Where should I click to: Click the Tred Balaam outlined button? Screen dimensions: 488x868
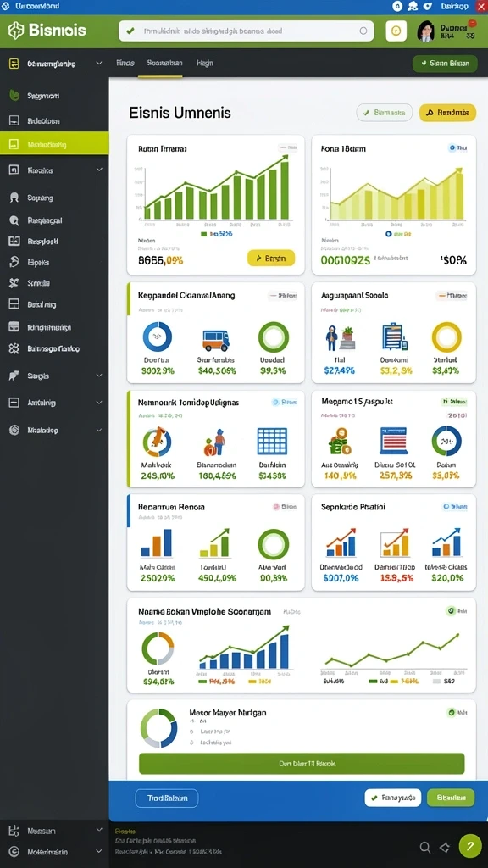167,798
